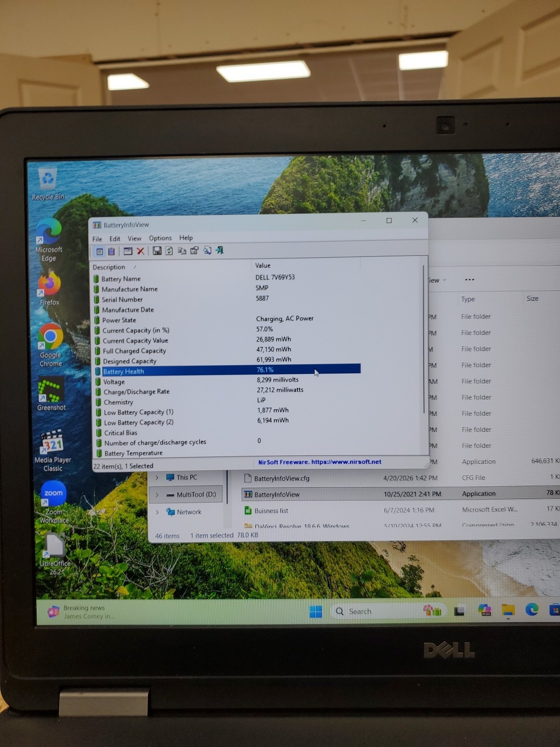This screenshot has height=747, width=560.
Task: Open the Edit menu in BatteryInfoView
Action: point(115,239)
